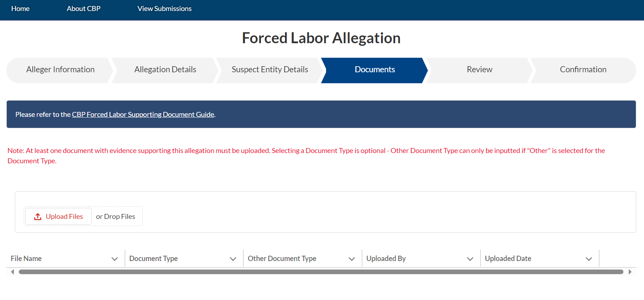Go to Home in navigation bar
Image resolution: width=644 pixels, height=300 pixels.
(x=20, y=9)
